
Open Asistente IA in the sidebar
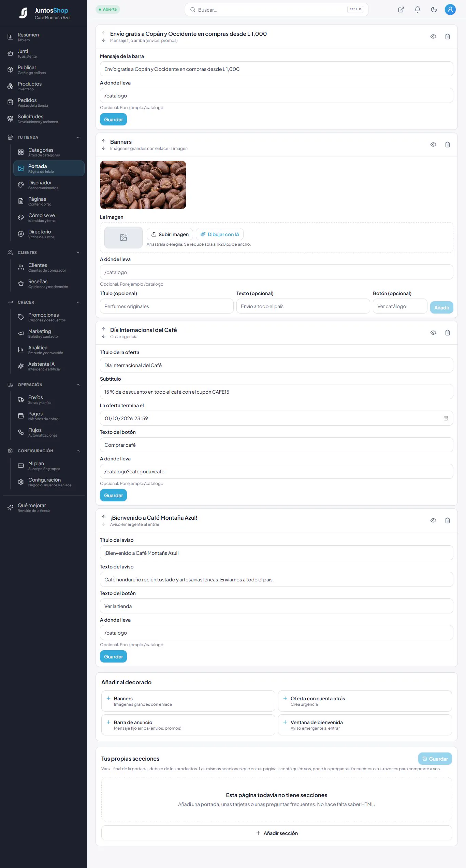pos(49,366)
